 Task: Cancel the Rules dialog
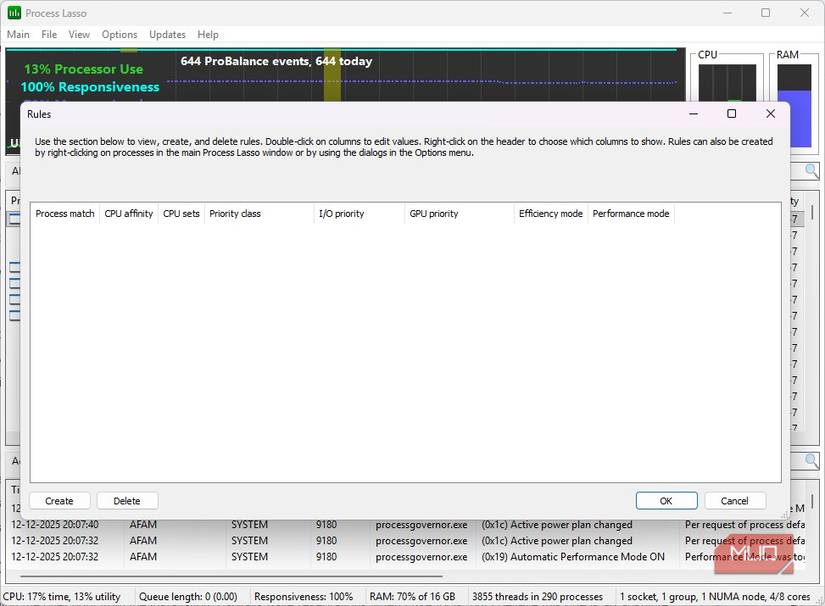[x=735, y=501]
